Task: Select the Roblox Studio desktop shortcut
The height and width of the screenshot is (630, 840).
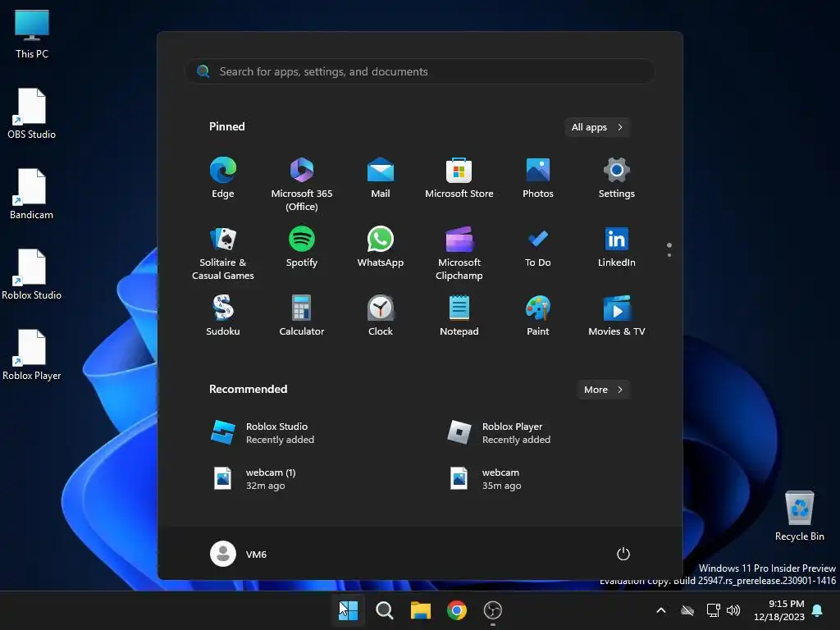Action: [32, 274]
